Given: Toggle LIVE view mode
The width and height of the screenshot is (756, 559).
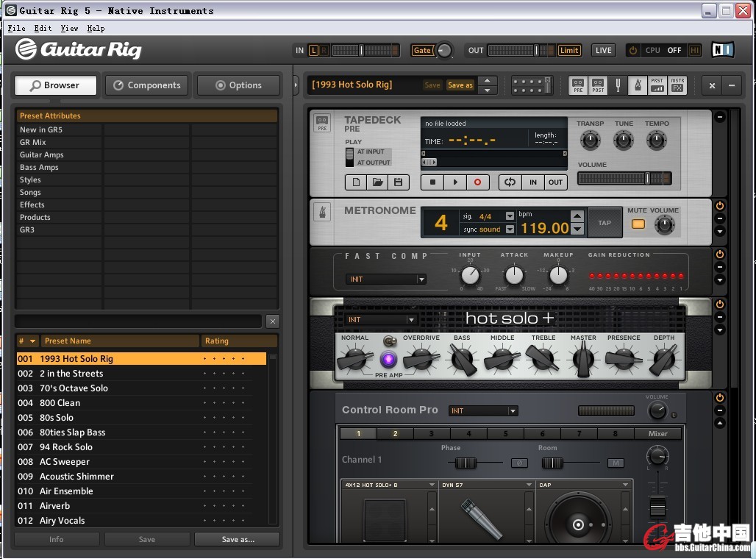Looking at the screenshot, I should 603,50.
